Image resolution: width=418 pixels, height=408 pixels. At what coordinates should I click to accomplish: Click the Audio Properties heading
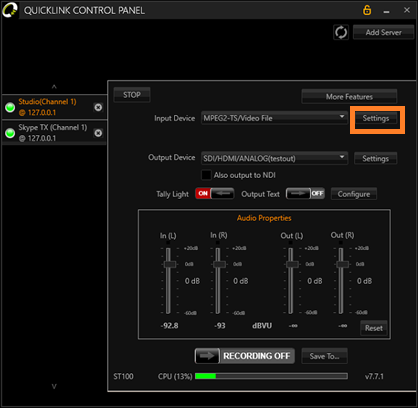tap(264, 218)
